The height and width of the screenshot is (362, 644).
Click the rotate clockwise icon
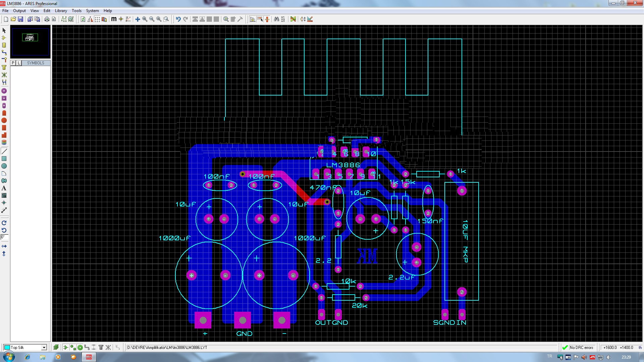click(4, 223)
